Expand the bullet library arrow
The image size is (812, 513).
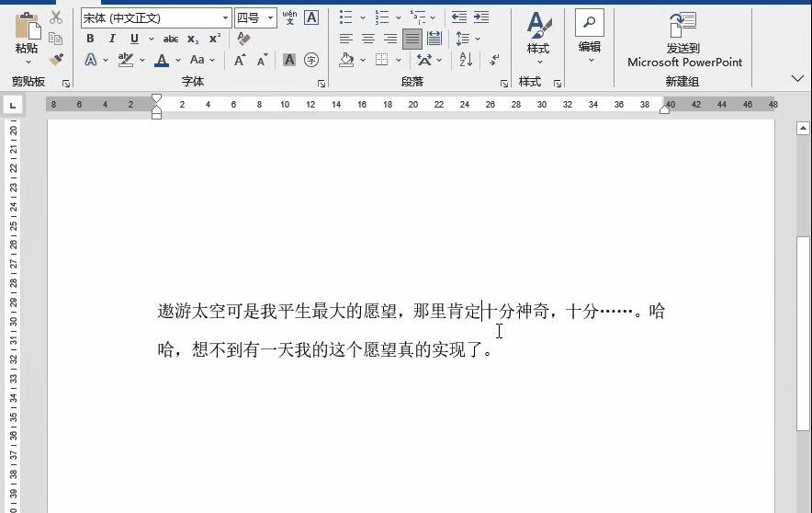click(x=363, y=17)
